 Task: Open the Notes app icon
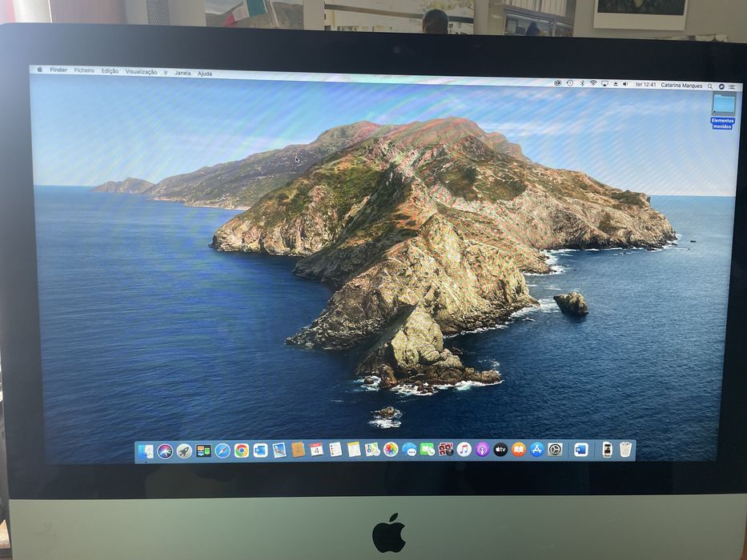354,450
